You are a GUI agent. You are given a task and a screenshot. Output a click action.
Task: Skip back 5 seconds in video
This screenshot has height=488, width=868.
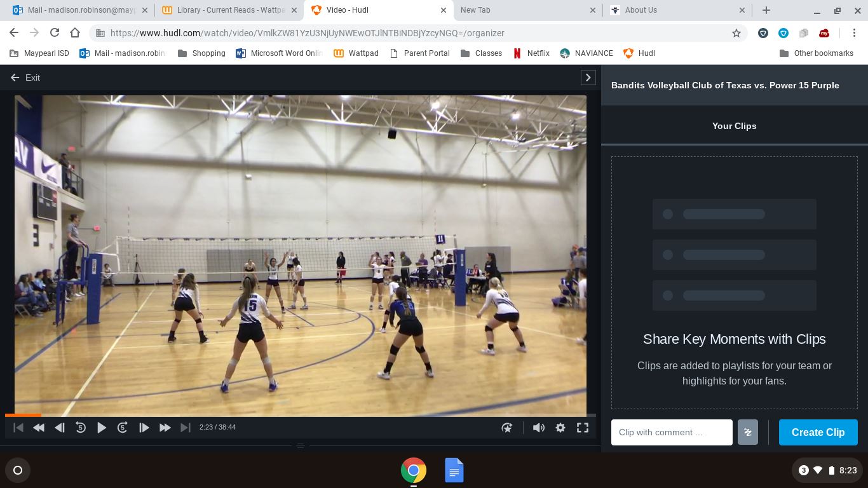81,428
